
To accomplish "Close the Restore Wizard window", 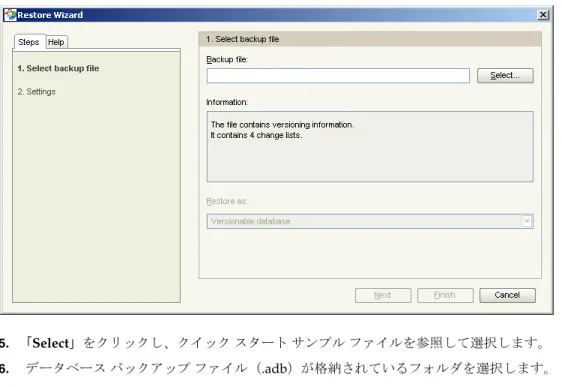I will click(x=543, y=15).
